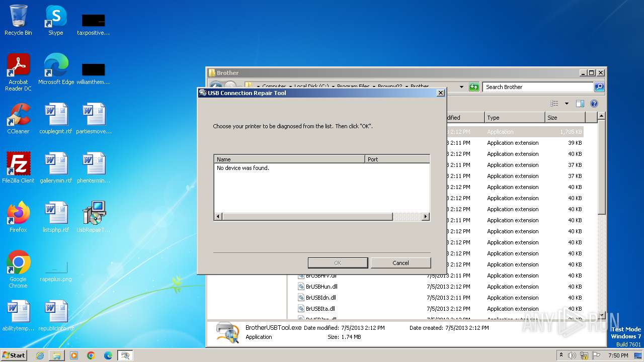Click the 'Local Disk (C:)' address breadcrumb
The image size is (644, 362).
click(x=311, y=86)
